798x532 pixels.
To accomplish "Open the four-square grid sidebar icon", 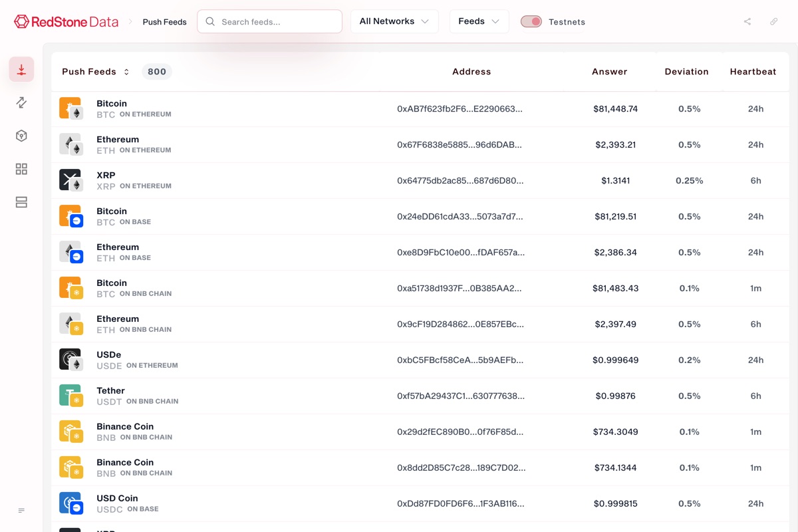I will click(21, 169).
